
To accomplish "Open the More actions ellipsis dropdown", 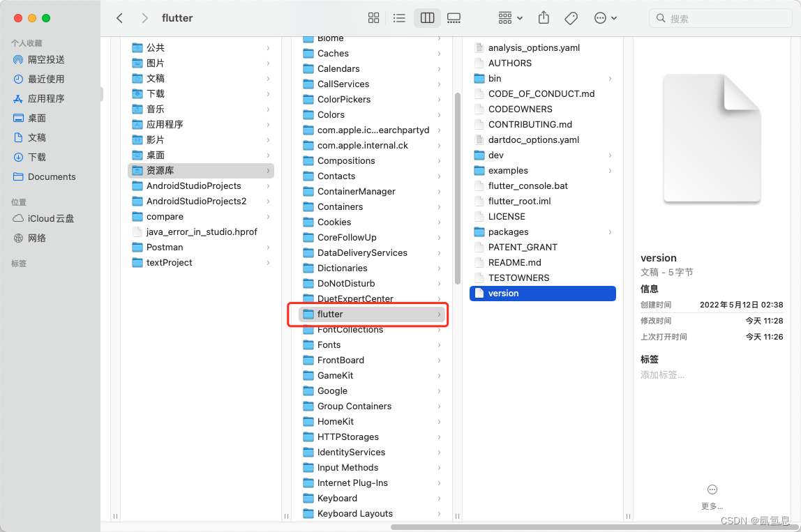I will [606, 18].
